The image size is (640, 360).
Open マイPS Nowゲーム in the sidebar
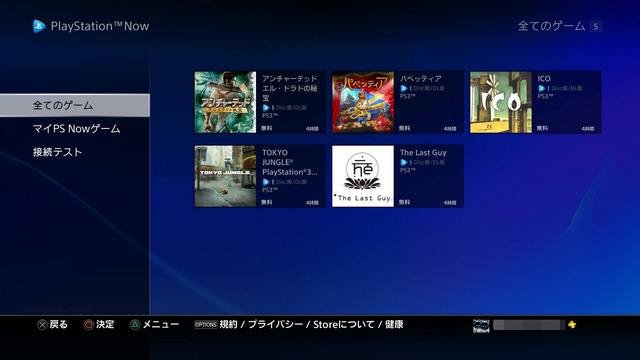[76, 129]
